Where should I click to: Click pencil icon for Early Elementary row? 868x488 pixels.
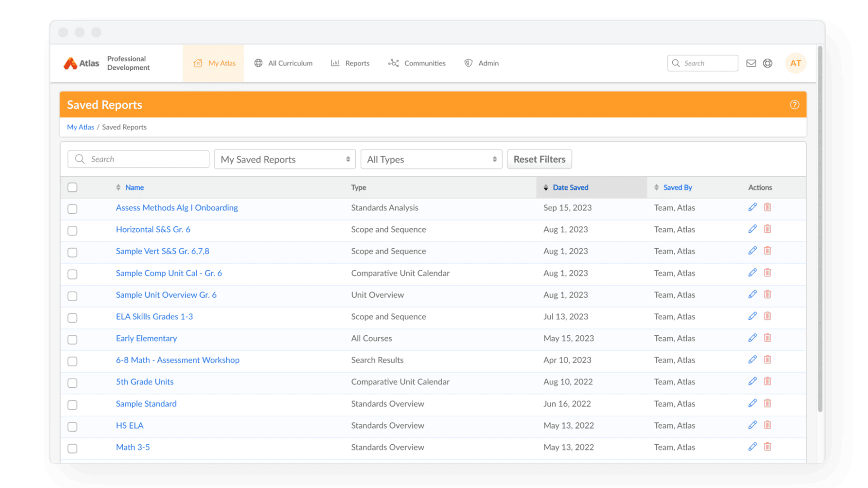(752, 338)
